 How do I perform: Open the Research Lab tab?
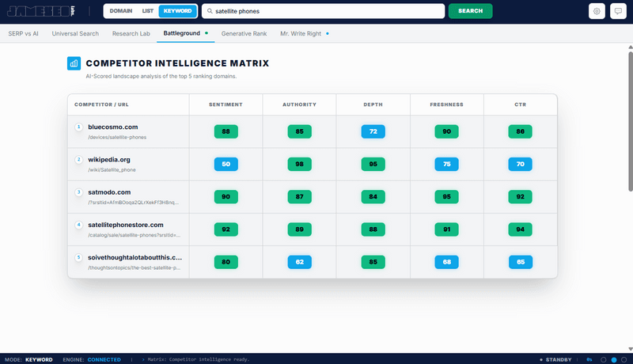tap(131, 33)
